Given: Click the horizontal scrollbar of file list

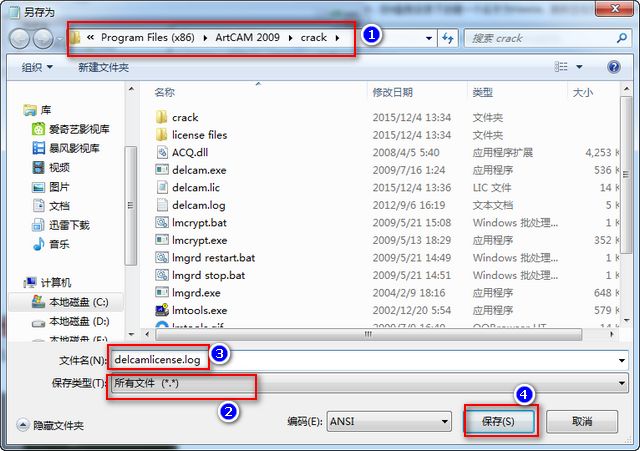Looking at the screenshot, I should (368, 334).
